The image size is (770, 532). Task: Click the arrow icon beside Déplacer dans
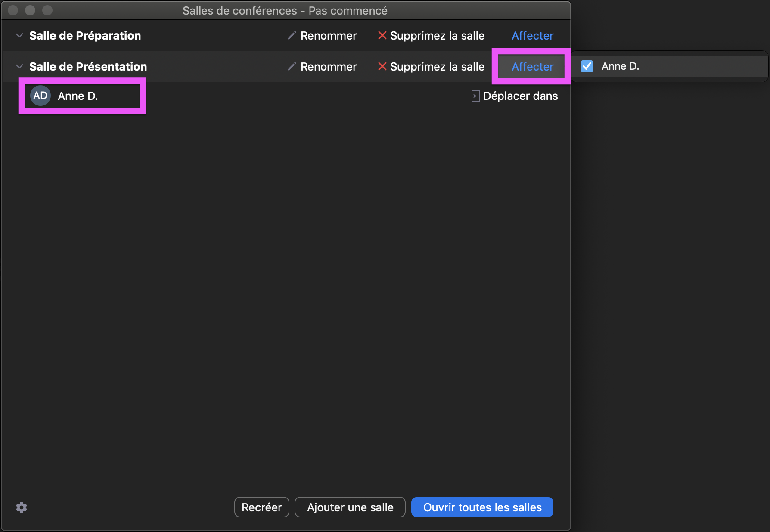pyautogui.click(x=474, y=96)
